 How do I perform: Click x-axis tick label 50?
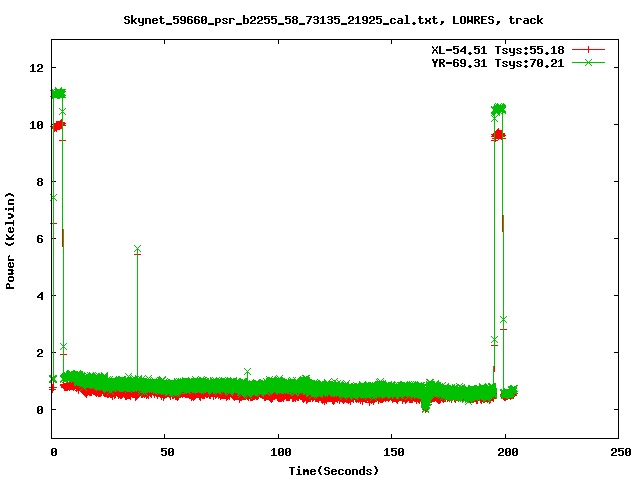(x=167, y=452)
